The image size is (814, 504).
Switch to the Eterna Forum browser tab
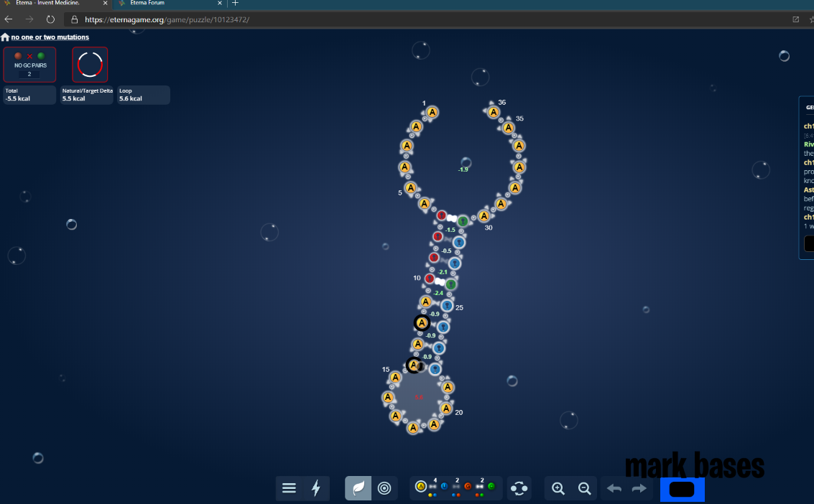[147, 4]
